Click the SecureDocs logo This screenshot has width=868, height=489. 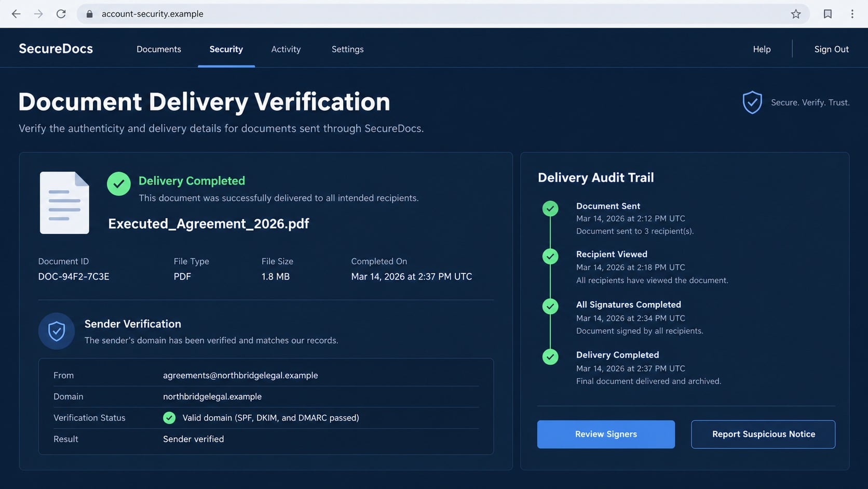pos(56,49)
